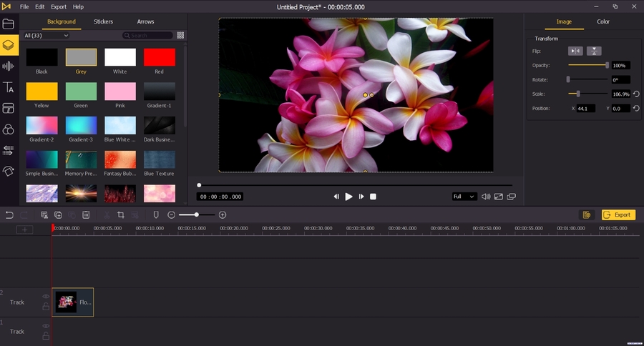Switch to the Arrows tab
The image size is (644, 346).
point(145,21)
